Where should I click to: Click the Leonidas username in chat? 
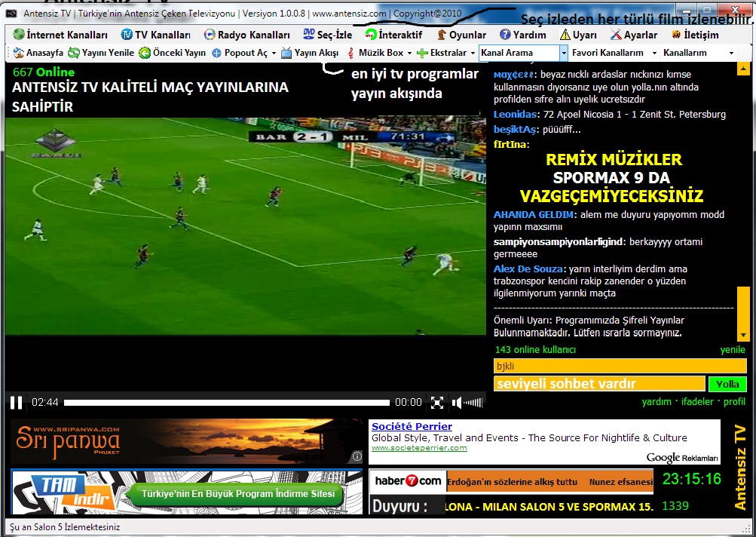coord(515,115)
